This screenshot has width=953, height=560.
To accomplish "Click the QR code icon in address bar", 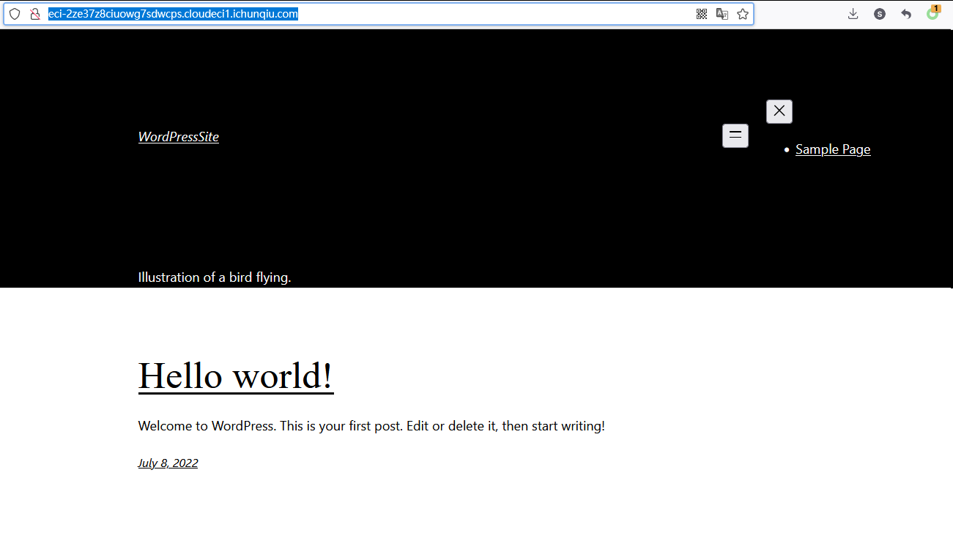I will tap(702, 14).
